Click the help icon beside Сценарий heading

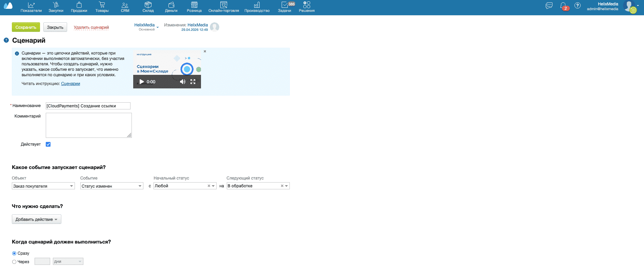point(6,40)
